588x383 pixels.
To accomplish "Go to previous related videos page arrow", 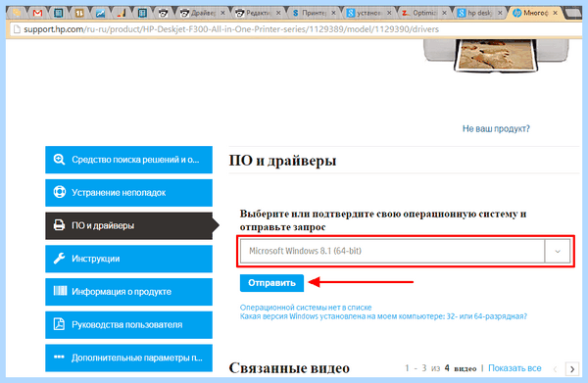I will [556, 368].
